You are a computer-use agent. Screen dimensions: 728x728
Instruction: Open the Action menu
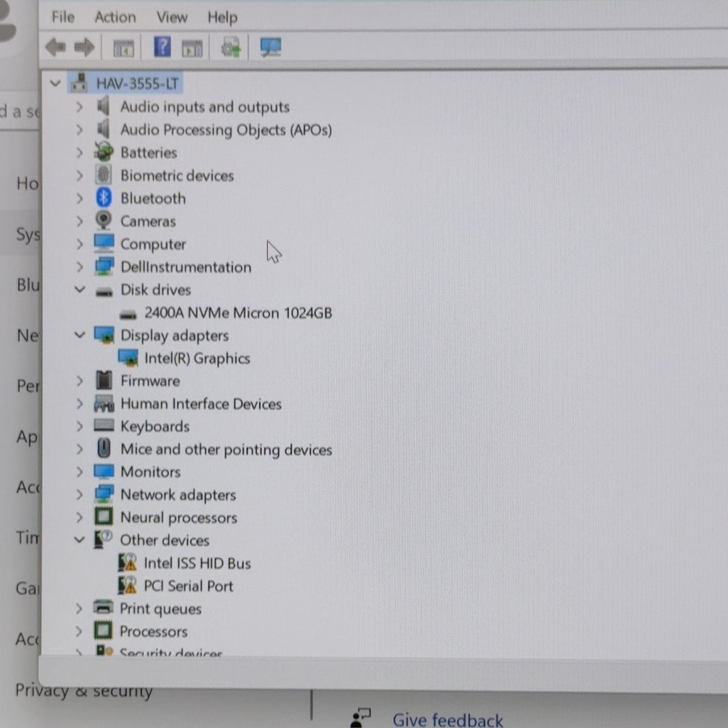115,17
